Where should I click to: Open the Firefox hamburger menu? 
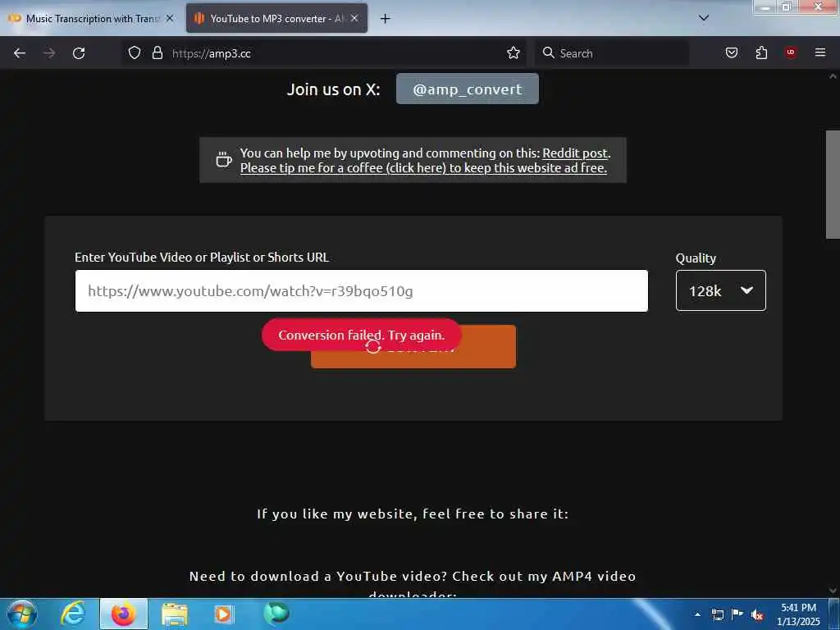pos(820,52)
